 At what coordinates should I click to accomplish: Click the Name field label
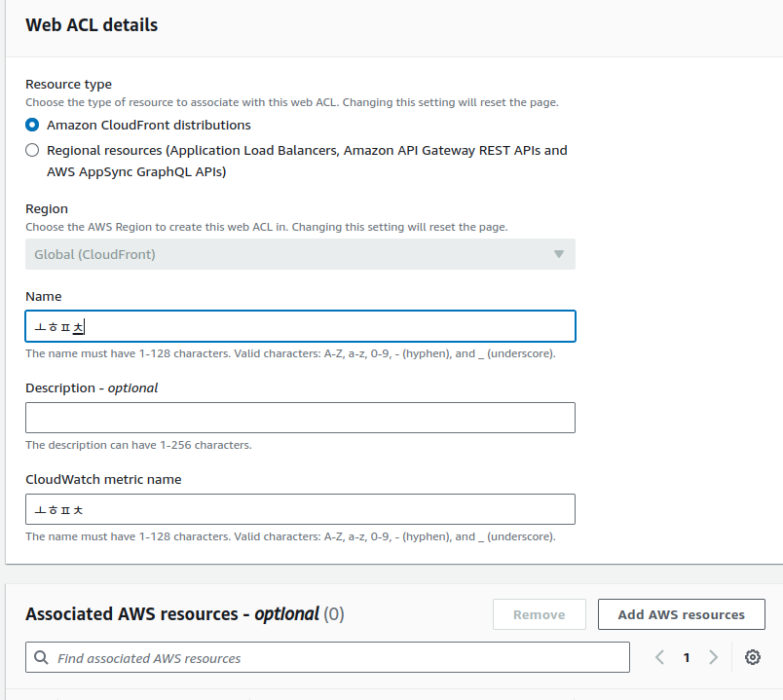click(x=43, y=296)
